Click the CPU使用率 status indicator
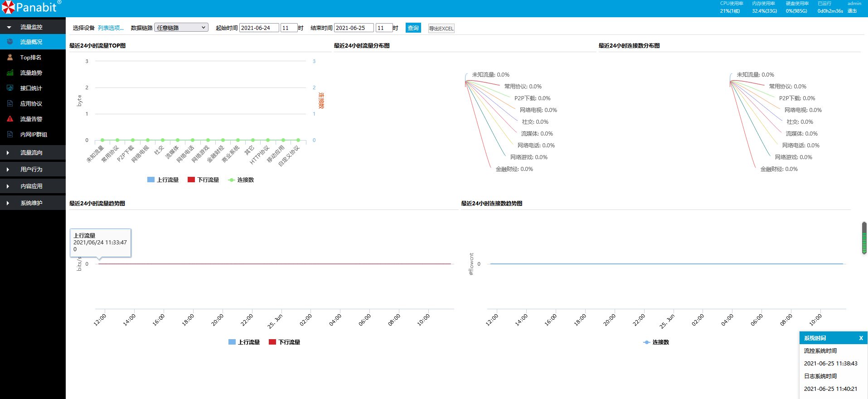 pyautogui.click(x=731, y=7)
